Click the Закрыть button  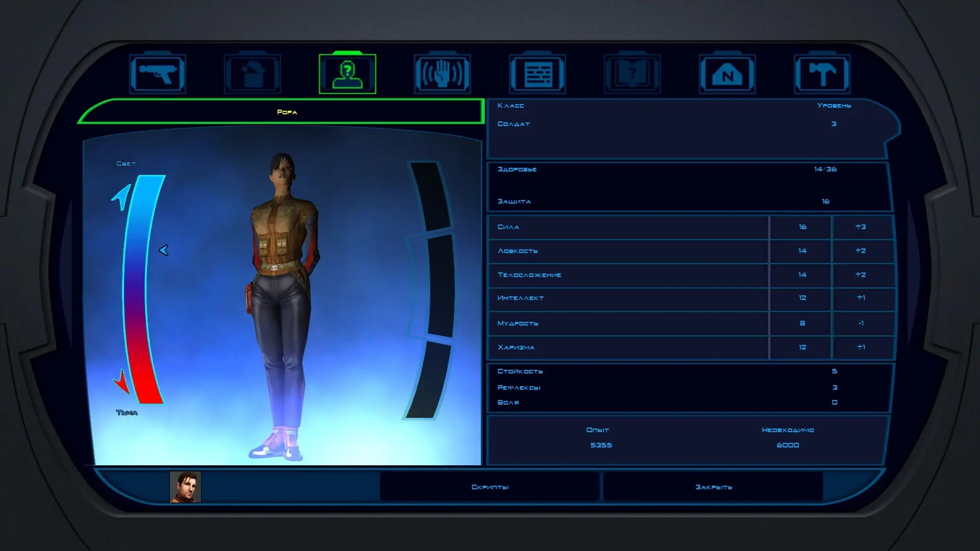(714, 487)
